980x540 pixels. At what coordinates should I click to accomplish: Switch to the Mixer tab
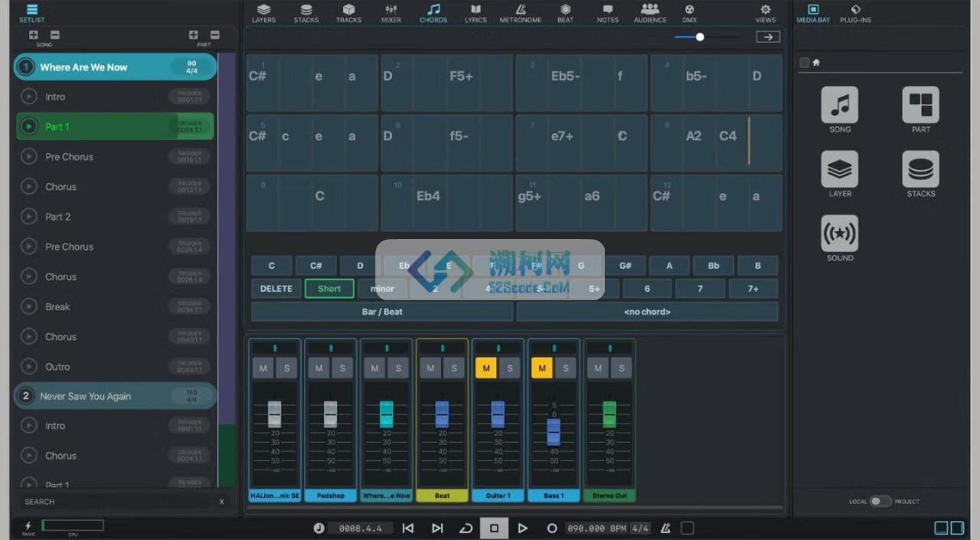click(391, 12)
